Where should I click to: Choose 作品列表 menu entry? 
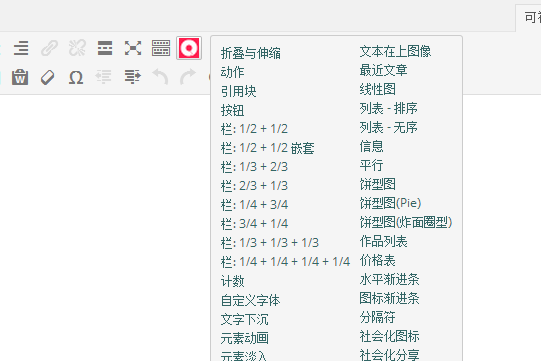pyautogui.click(x=383, y=241)
